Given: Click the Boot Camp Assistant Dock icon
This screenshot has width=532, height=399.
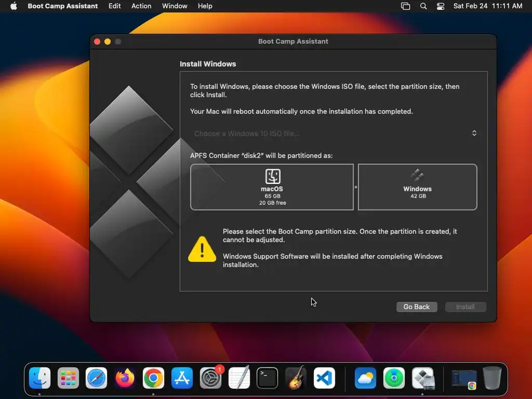Looking at the screenshot, I should point(423,378).
